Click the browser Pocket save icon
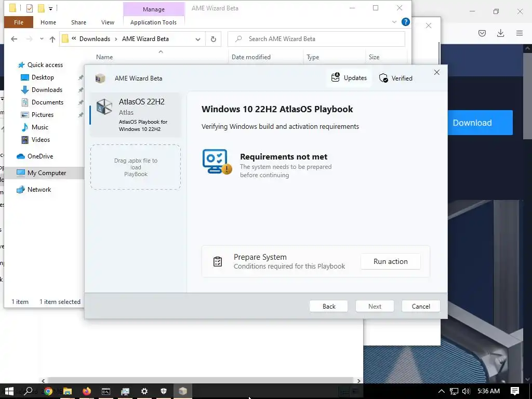This screenshot has height=399, width=532. [482, 33]
